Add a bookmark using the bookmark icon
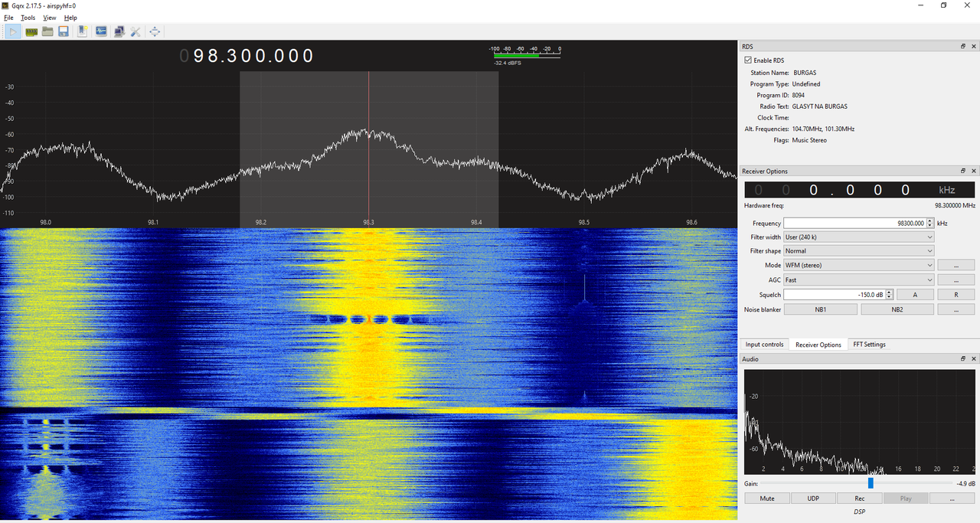This screenshot has height=523, width=980. [83, 31]
